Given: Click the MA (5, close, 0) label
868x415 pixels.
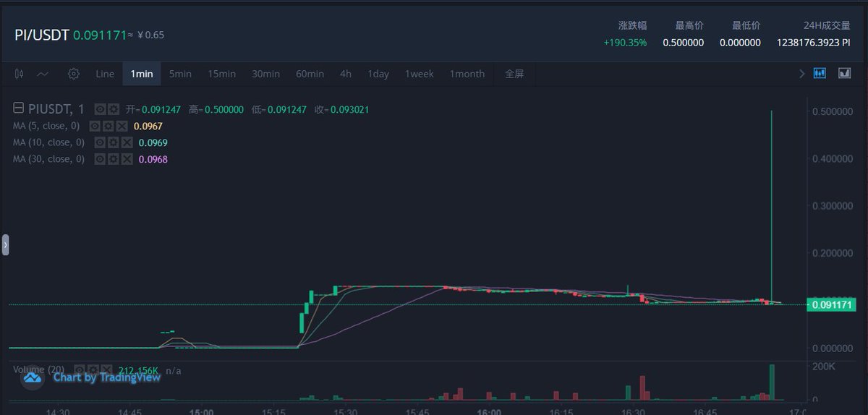Looking at the screenshot, I should [x=46, y=126].
